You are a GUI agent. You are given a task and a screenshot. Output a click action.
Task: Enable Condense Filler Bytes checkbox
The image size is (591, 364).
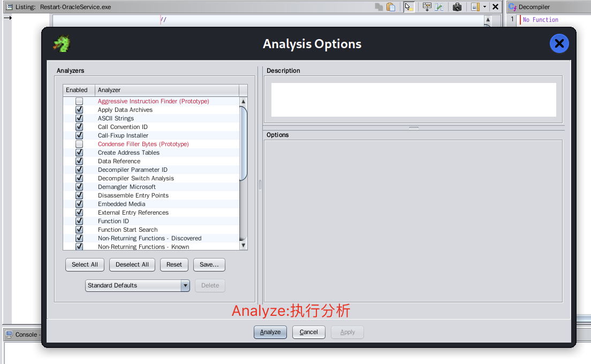(x=79, y=144)
